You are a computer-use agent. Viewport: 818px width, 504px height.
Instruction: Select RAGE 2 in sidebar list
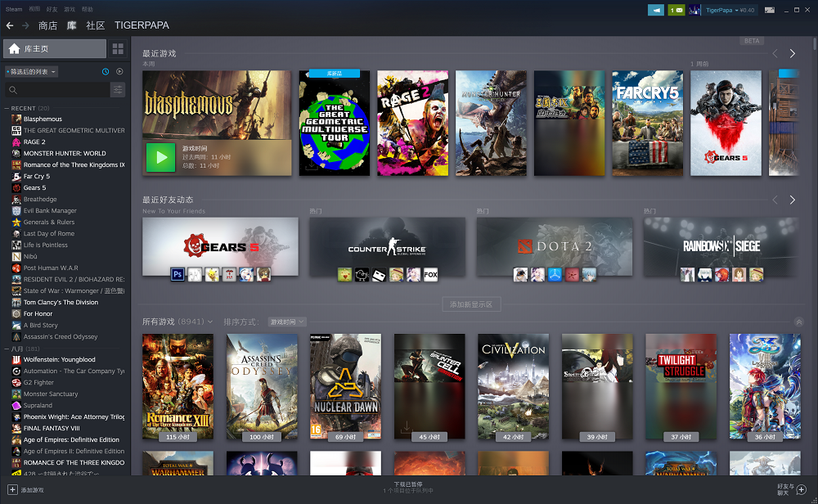click(x=34, y=142)
